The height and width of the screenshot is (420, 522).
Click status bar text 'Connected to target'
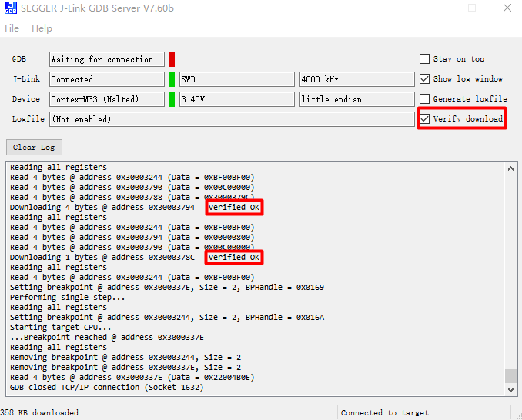coord(384,412)
